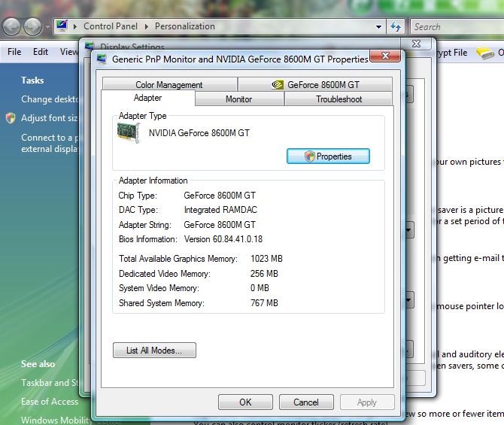Click the 256 MB dedicated memory value
Screen dimensions: 504x425
(264, 274)
